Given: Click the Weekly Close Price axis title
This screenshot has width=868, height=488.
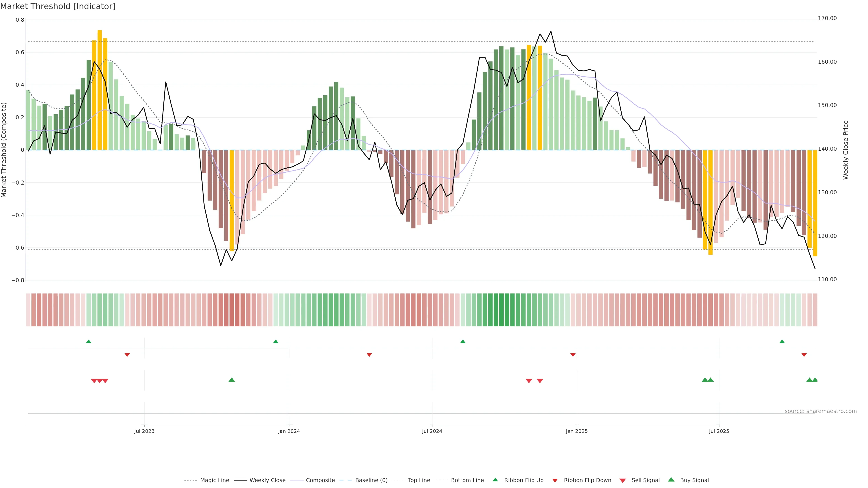Looking at the screenshot, I should 845,150.
